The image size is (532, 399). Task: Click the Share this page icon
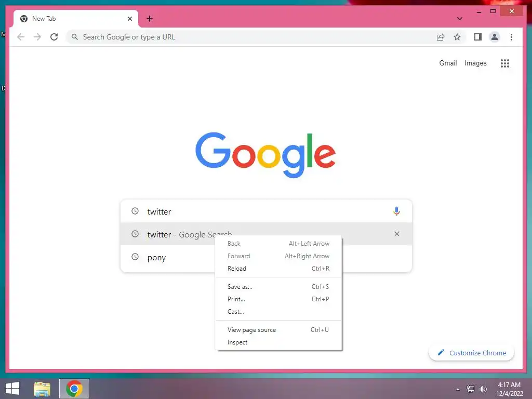tap(441, 37)
